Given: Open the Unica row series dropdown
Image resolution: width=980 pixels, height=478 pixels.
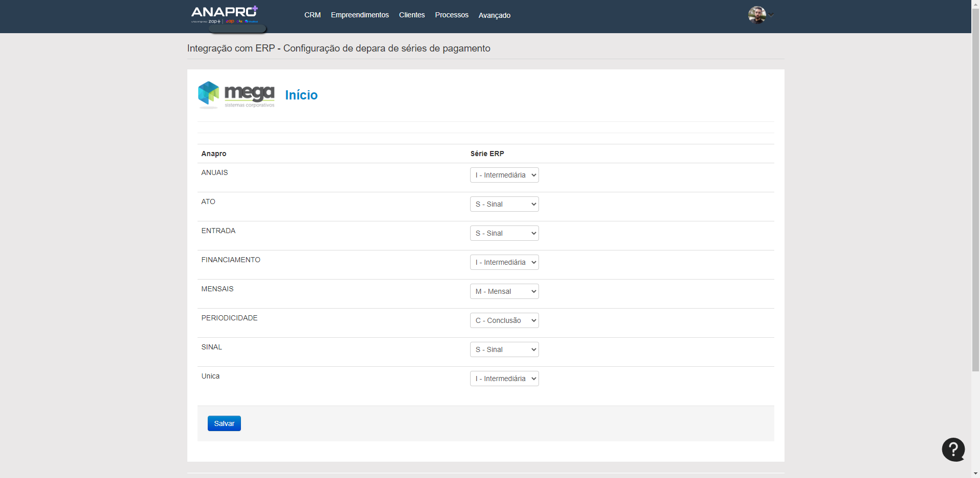Looking at the screenshot, I should (504, 379).
